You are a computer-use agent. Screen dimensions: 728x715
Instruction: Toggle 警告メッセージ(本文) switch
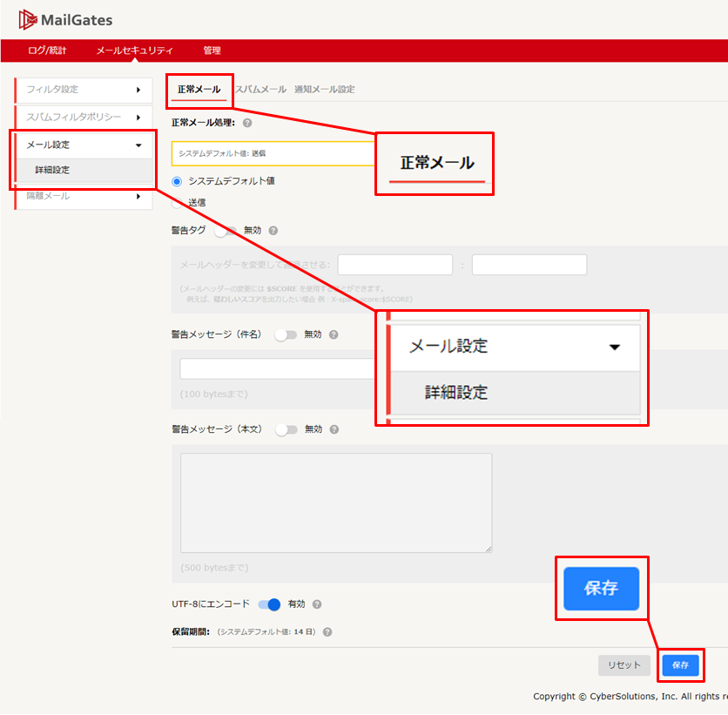tap(286, 430)
